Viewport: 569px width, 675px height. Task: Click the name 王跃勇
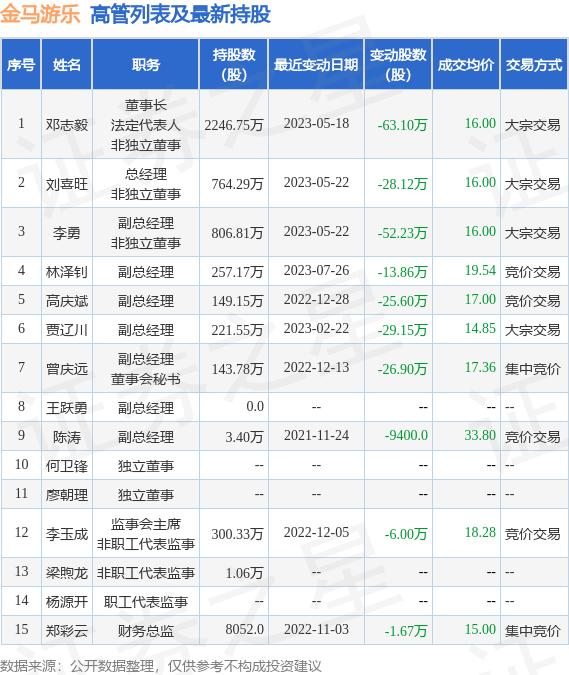(x=67, y=407)
